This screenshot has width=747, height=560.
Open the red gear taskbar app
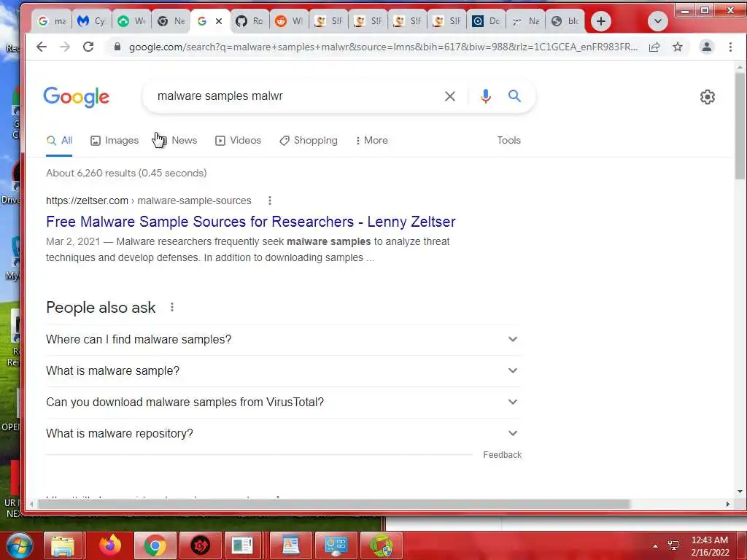[200, 545]
